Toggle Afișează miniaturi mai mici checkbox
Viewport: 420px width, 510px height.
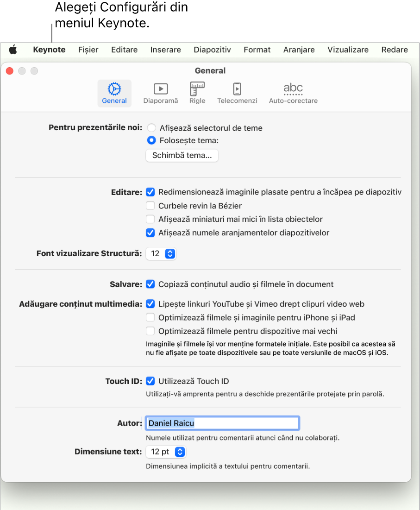[150, 219]
